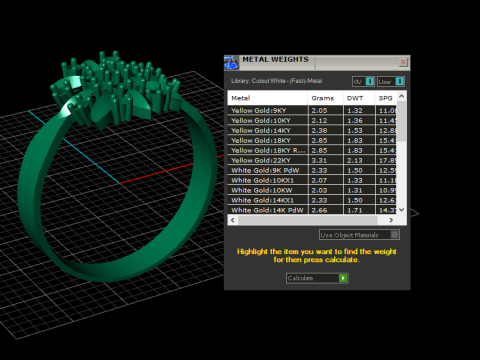
Task: Click the Calculate button
Action: pos(317,278)
